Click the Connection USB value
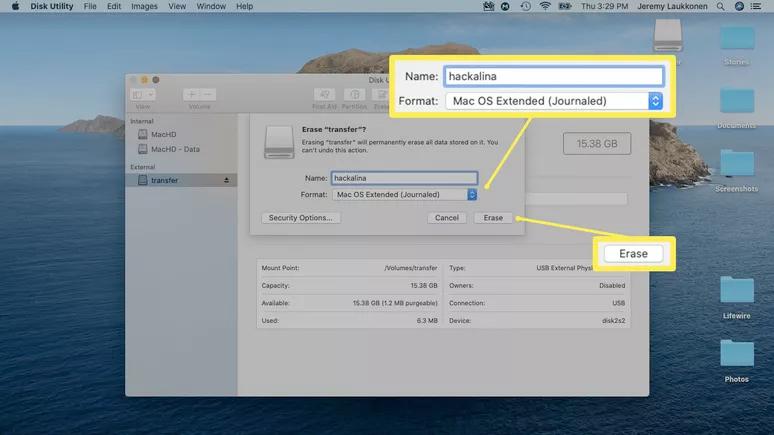 tap(619, 303)
